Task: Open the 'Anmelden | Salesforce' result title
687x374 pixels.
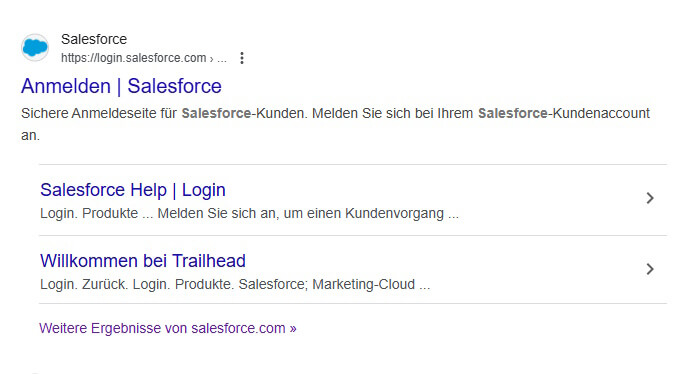Action: tap(121, 86)
